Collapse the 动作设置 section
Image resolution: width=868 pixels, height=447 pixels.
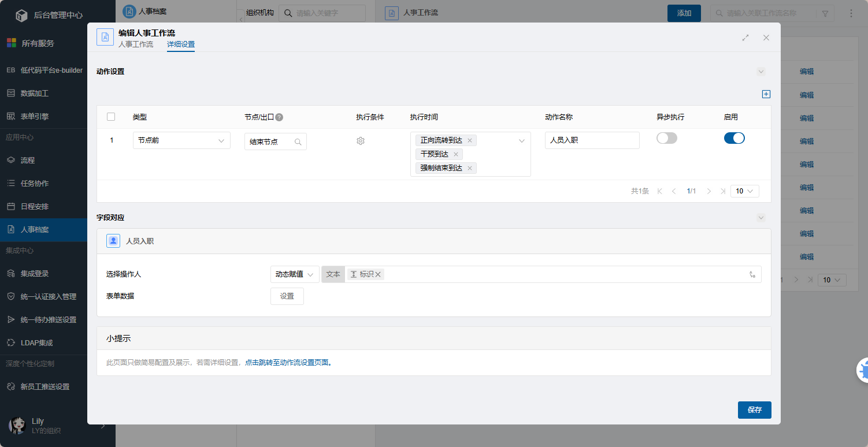pyautogui.click(x=761, y=72)
